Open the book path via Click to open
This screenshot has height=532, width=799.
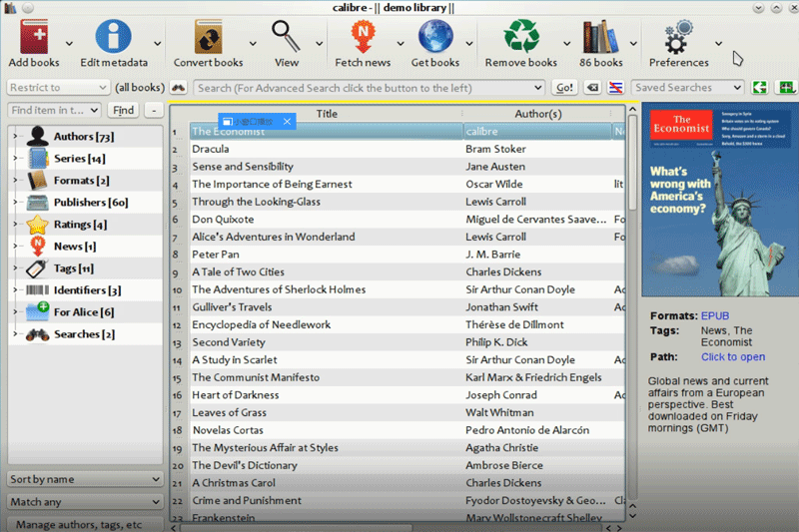(732, 357)
